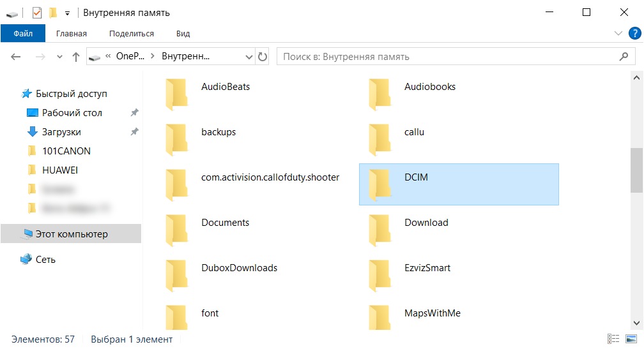Click the OneP… breadcrumb segment
This screenshot has width=644, height=349.
coord(130,56)
